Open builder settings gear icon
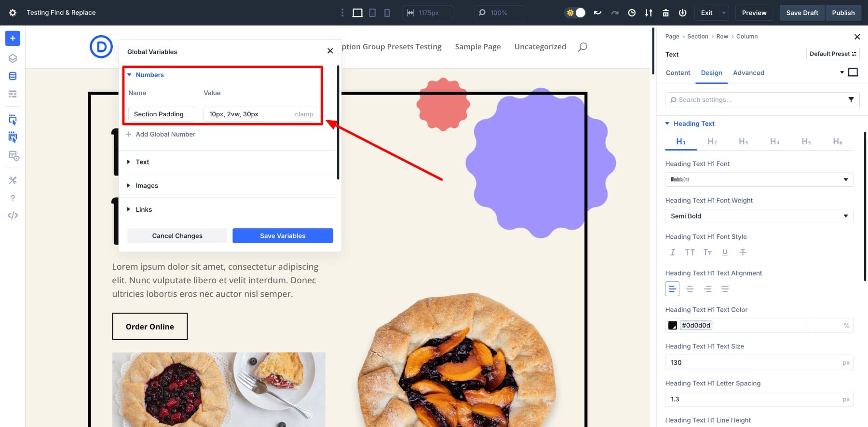 13,13
